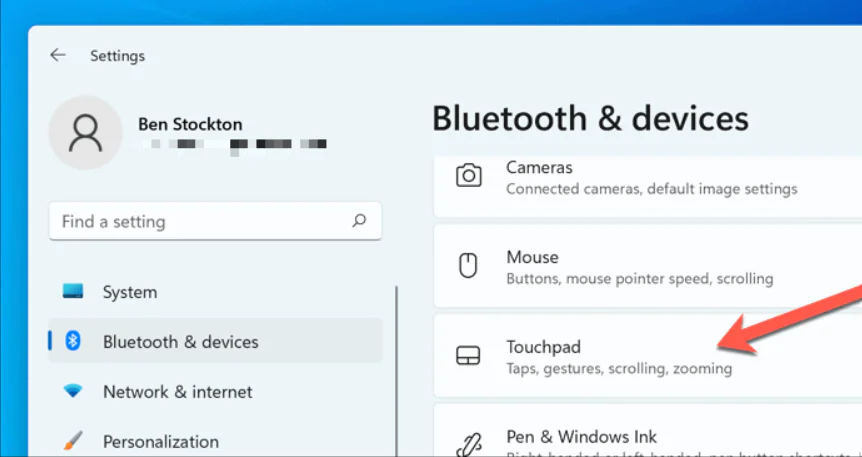Click the System monitor icon

(x=73, y=291)
